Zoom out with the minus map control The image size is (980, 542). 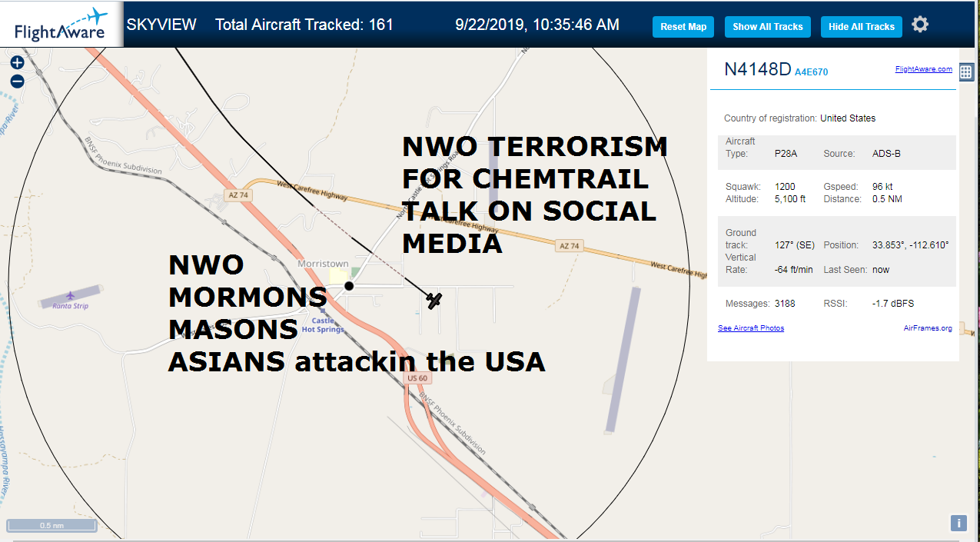[17, 81]
